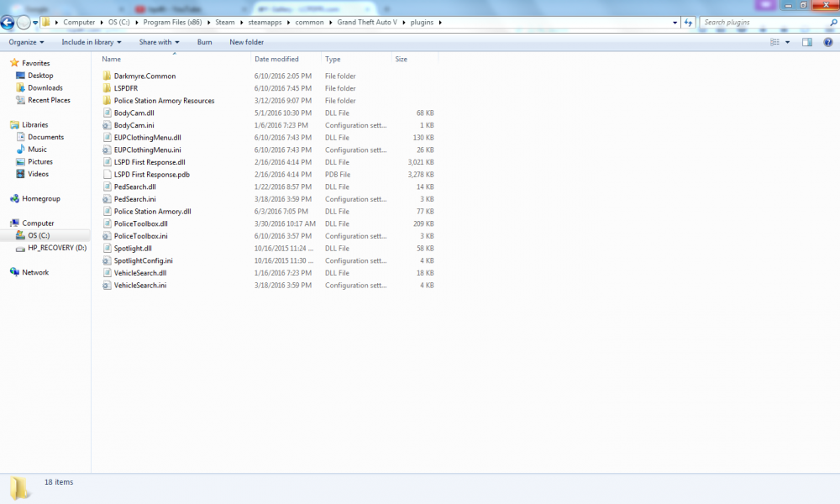Image resolution: width=840 pixels, height=504 pixels.
Task: Select the BodyCam.dll file icon
Action: 107,113
